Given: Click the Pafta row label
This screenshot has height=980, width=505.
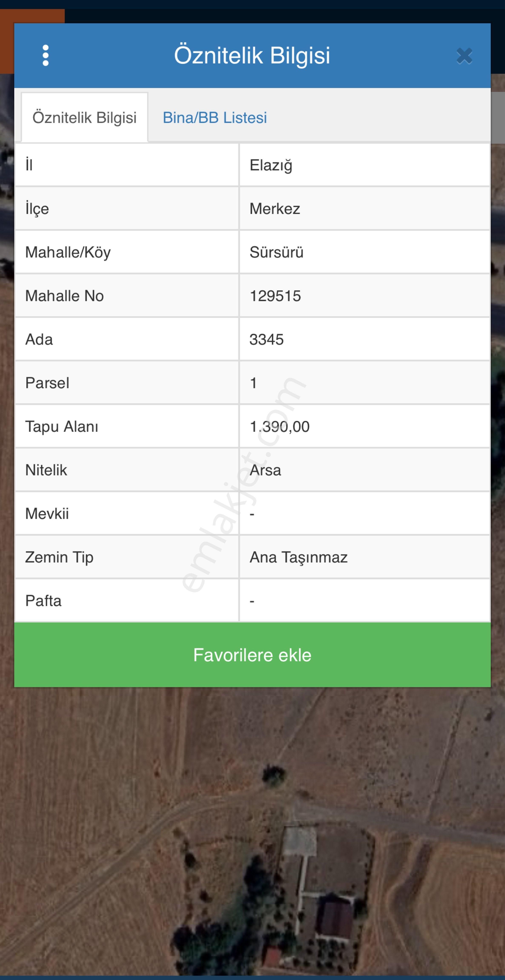Looking at the screenshot, I should [x=43, y=601].
